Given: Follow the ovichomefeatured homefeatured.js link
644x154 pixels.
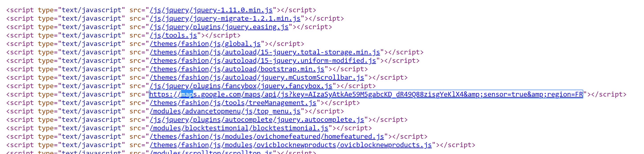Looking at the screenshot, I should [267, 137].
